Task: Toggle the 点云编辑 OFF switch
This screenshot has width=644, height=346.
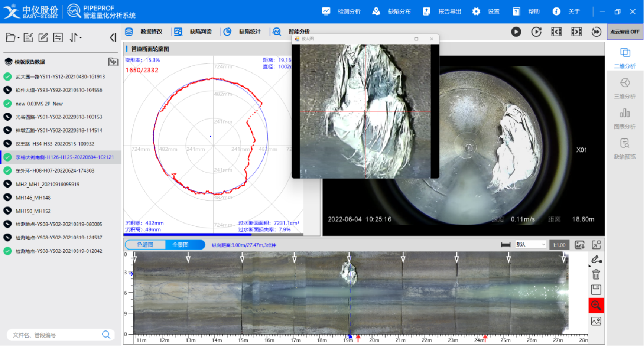Action: tap(625, 32)
